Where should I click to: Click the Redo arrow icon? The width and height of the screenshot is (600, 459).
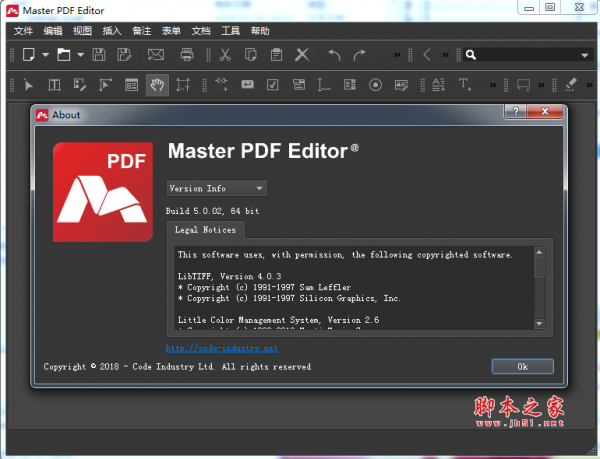(359, 55)
